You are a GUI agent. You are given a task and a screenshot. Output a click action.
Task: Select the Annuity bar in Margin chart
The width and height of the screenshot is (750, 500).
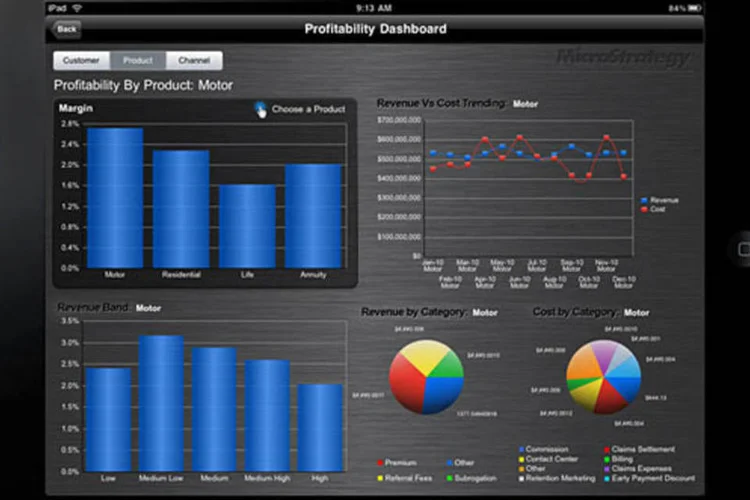(313, 216)
